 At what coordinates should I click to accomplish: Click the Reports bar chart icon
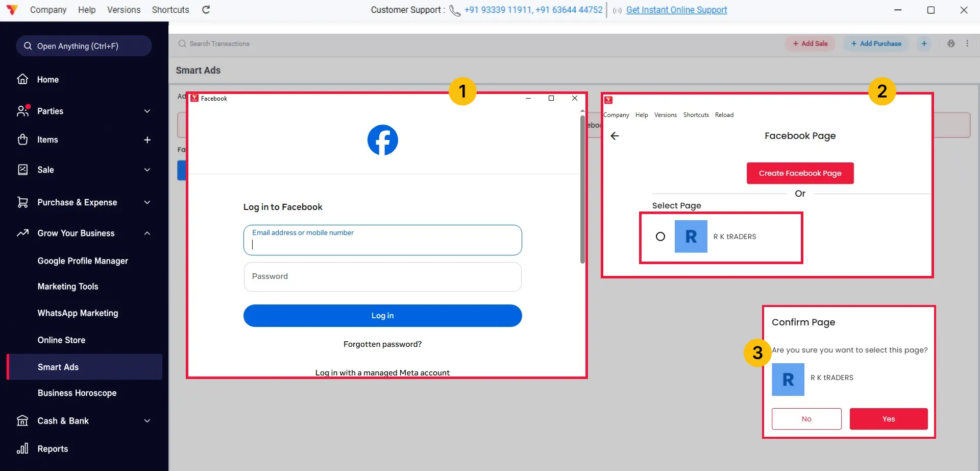[22, 449]
